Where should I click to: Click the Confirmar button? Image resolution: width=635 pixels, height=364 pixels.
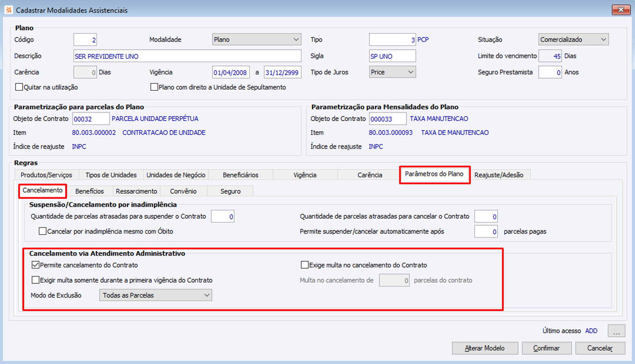(x=546, y=348)
